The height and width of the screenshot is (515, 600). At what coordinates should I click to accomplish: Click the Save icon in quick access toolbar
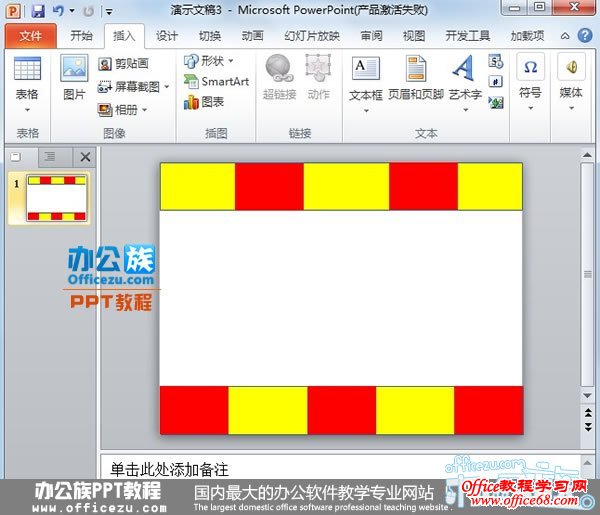(x=38, y=11)
